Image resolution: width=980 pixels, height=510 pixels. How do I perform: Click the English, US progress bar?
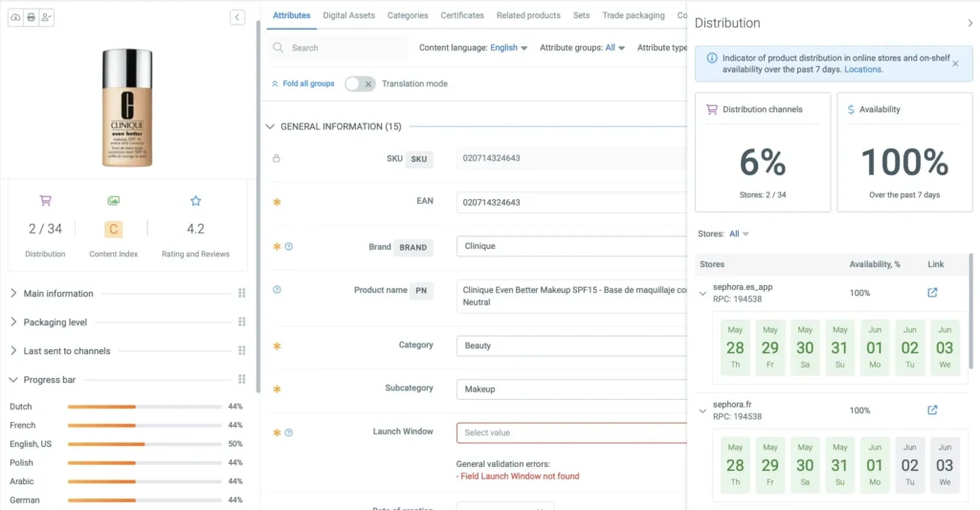pyautogui.click(x=145, y=444)
